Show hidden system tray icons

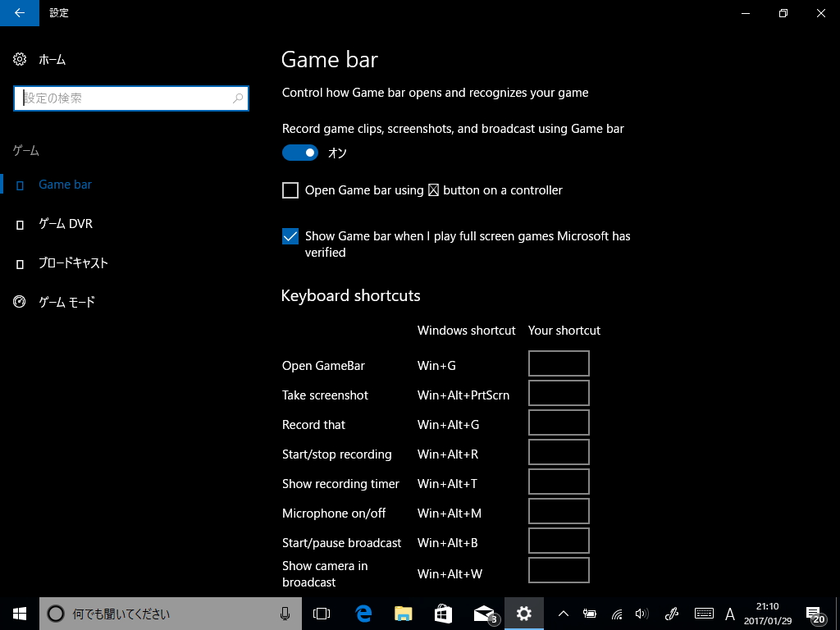pos(563,614)
